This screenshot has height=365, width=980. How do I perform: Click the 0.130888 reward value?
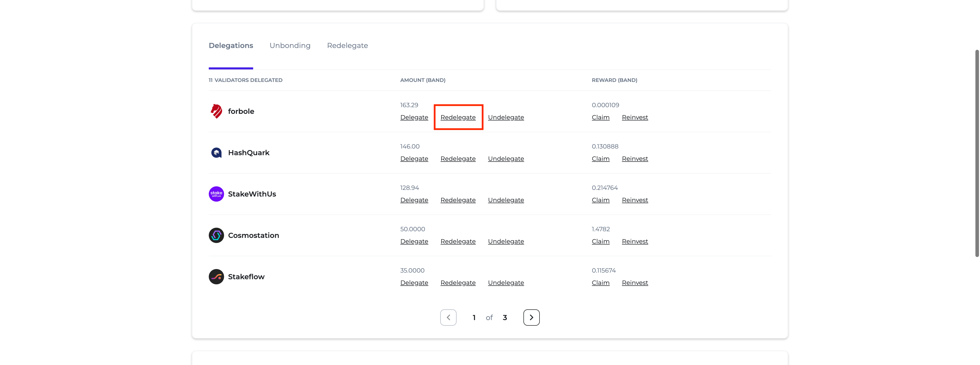click(x=605, y=147)
